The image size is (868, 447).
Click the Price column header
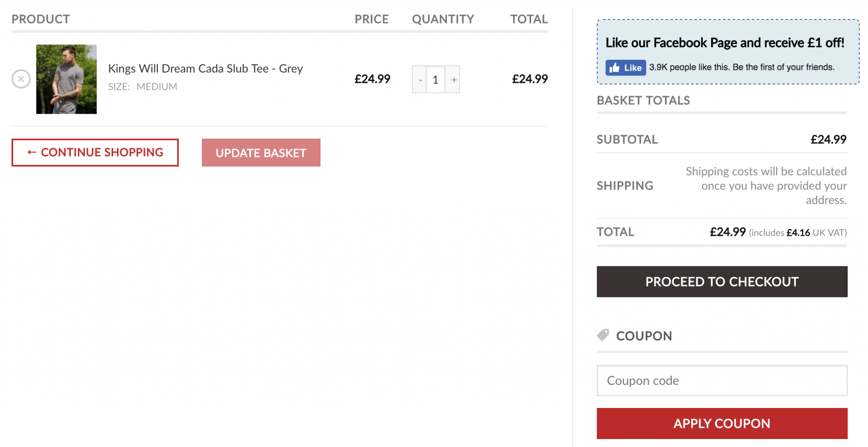[x=371, y=19]
